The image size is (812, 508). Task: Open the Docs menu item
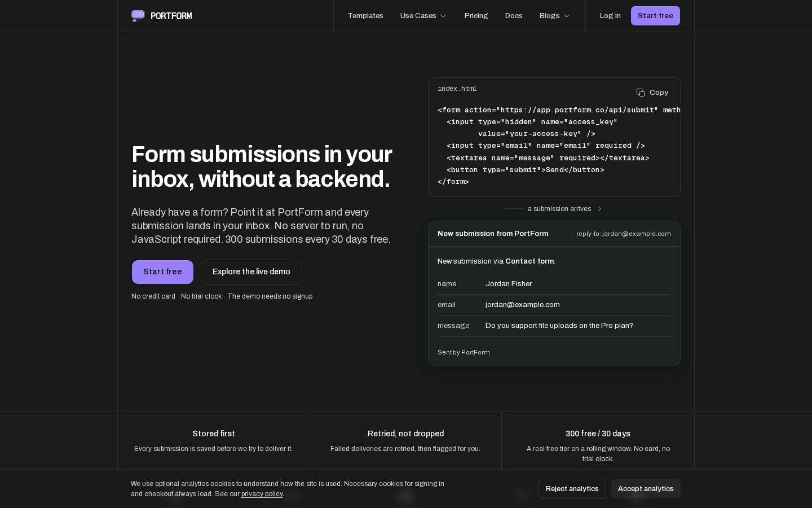(514, 16)
